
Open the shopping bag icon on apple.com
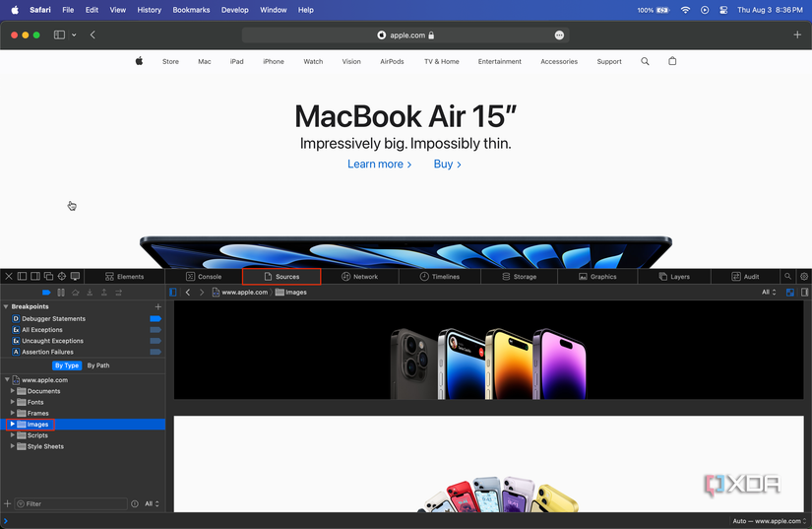click(672, 61)
